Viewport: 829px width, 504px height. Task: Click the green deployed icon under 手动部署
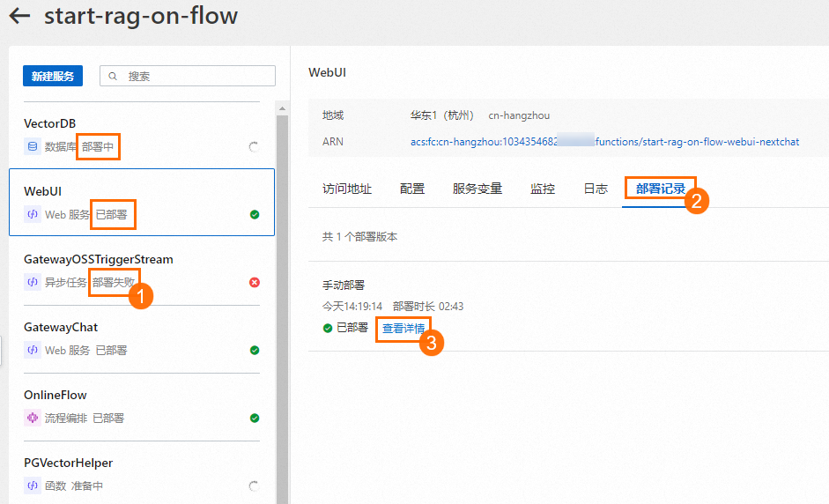point(327,328)
